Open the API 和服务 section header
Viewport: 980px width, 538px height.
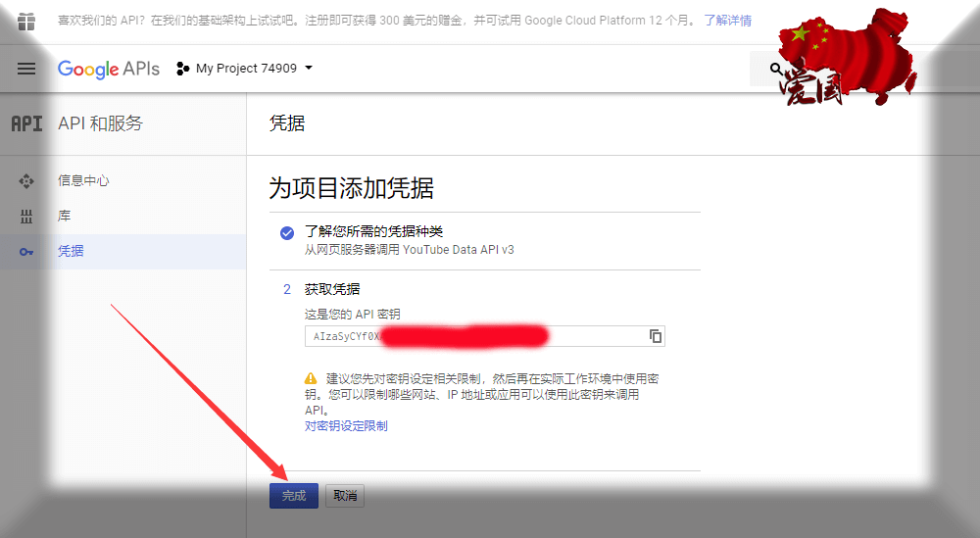[x=100, y=123]
